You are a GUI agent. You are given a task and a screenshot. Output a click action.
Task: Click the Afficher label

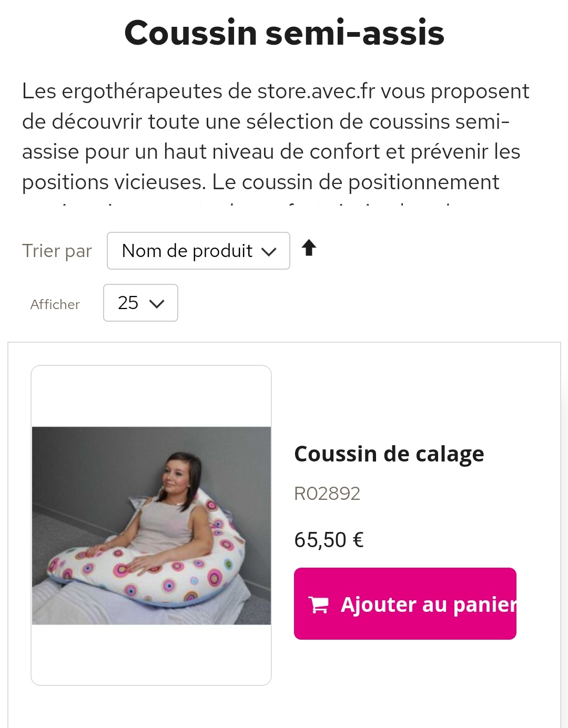pos(55,304)
